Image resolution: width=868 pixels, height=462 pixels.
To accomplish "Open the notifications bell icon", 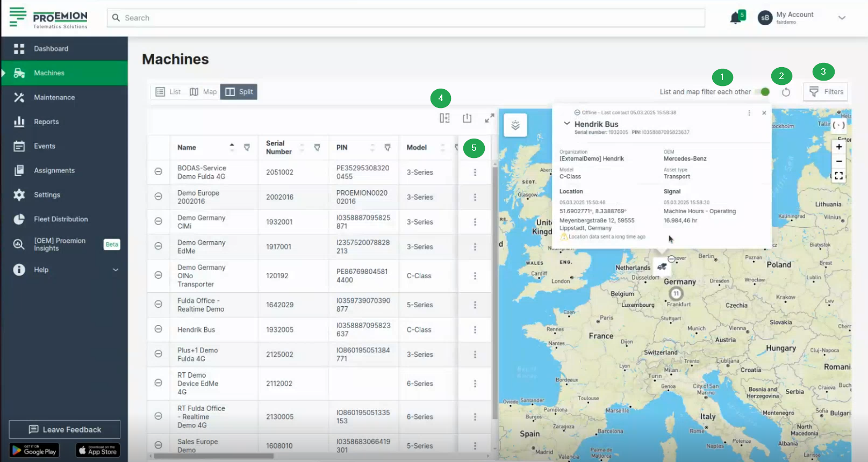I will point(736,18).
